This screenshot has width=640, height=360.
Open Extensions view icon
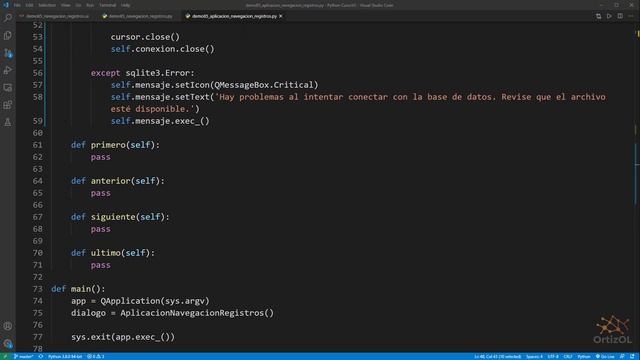coord(8,105)
